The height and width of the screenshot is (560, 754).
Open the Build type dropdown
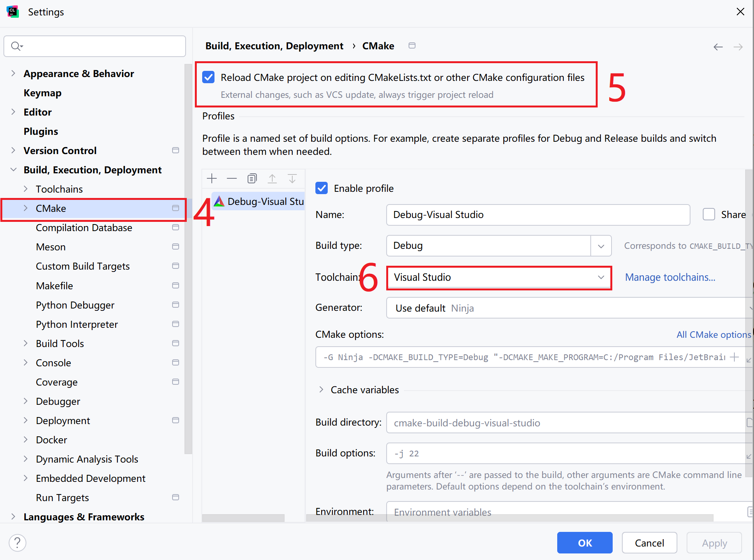coord(601,246)
